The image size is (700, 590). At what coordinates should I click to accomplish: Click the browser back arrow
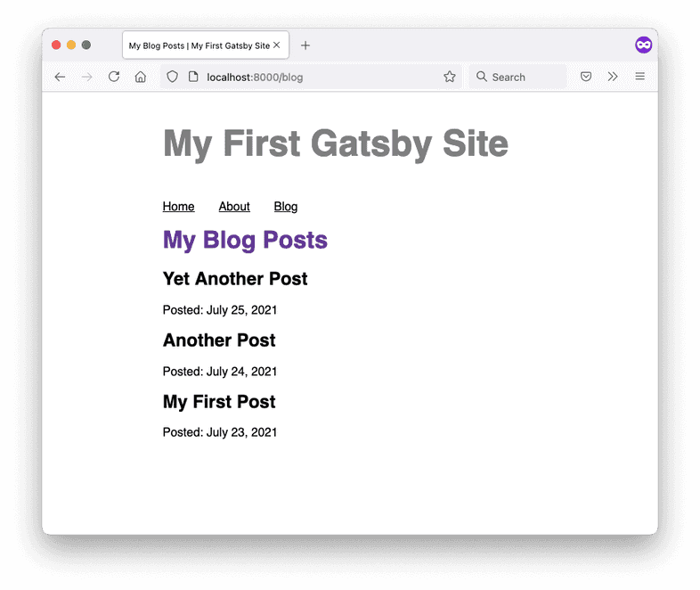click(x=60, y=77)
